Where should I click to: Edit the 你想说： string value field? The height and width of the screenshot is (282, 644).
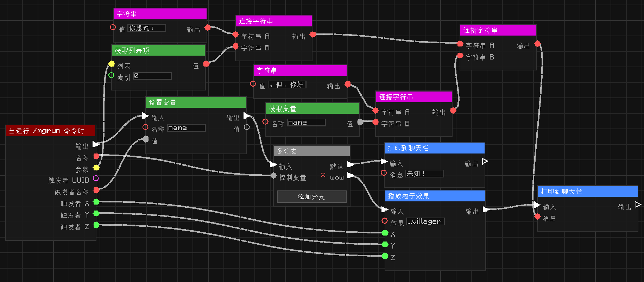(147, 28)
